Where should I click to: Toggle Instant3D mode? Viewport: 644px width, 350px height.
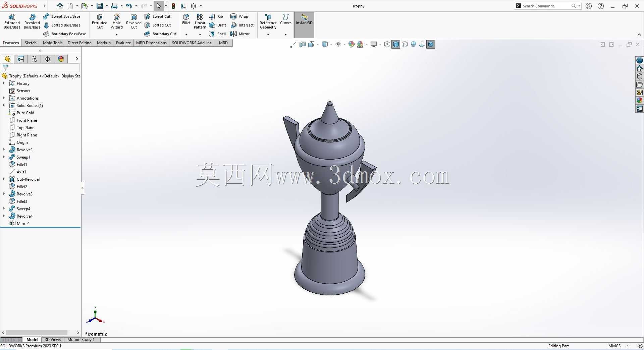pyautogui.click(x=304, y=25)
